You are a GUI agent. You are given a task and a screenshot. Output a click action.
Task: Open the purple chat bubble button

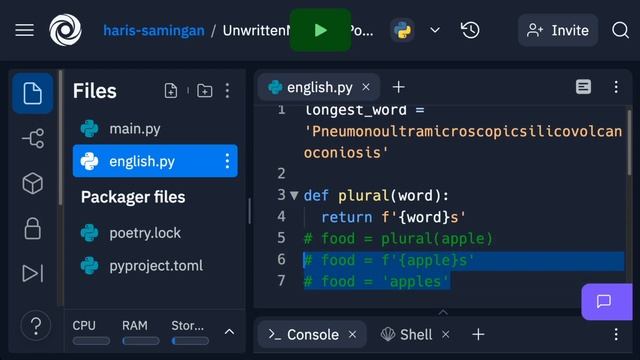[607, 302]
